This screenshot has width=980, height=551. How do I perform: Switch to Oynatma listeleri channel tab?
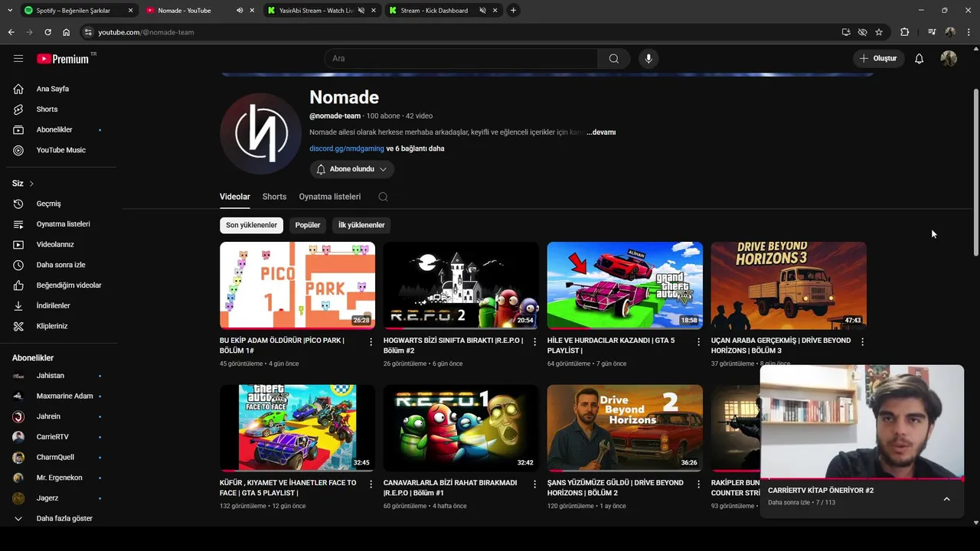coord(330,197)
